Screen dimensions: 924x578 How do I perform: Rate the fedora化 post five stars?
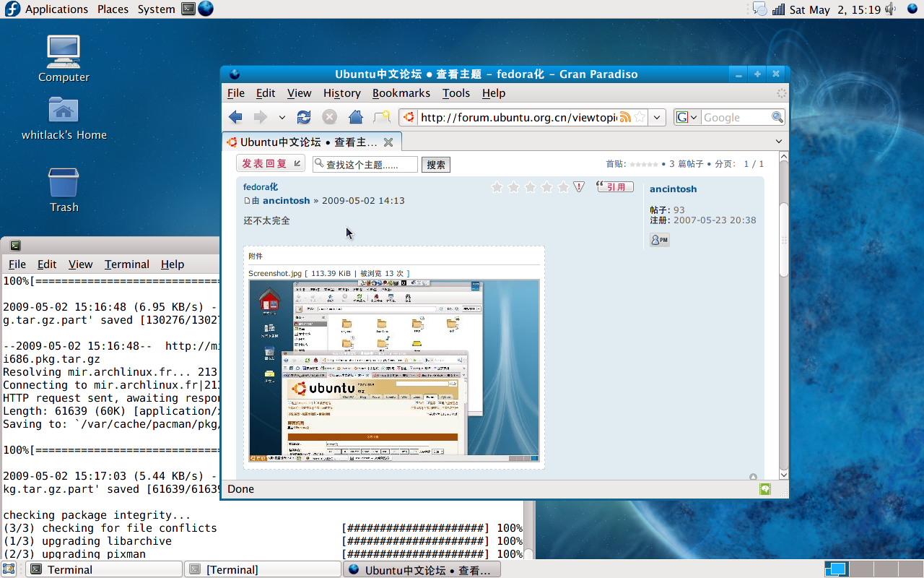click(563, 187)
